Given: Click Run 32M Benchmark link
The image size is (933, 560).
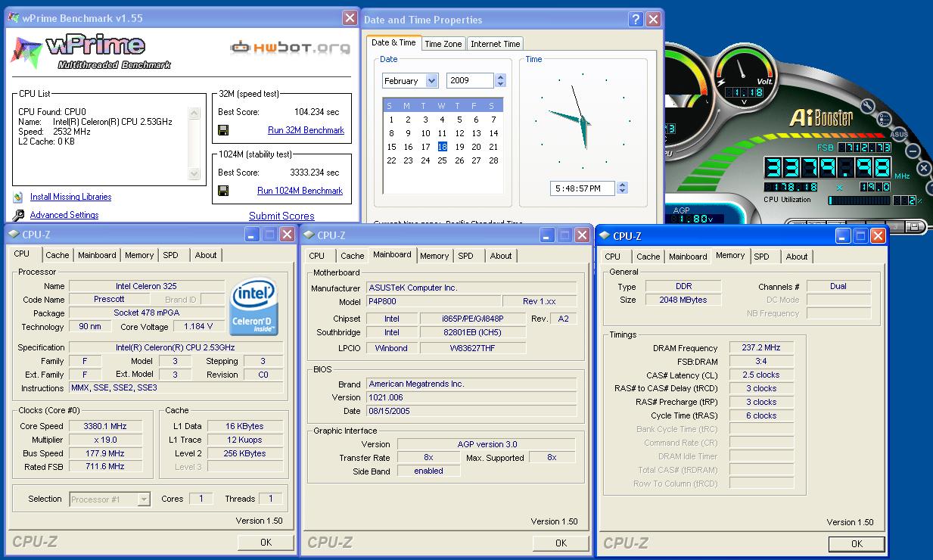Looking at the screenshot, I should pos(306,130).
